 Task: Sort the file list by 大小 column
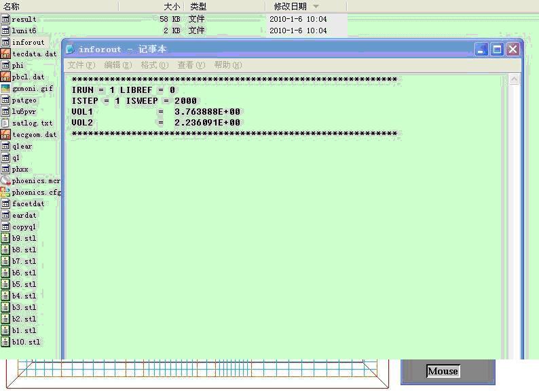pyautogui.click(x=171, y=6)
